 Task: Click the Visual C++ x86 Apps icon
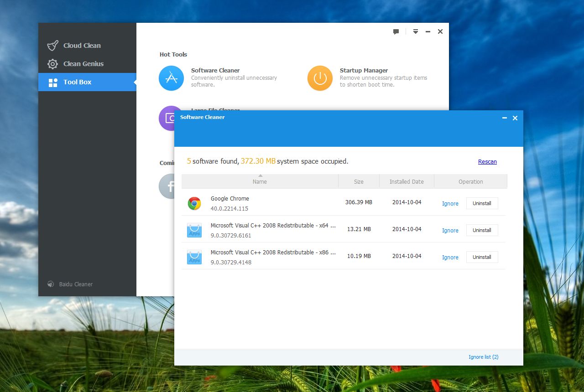[x=194, y=257]
